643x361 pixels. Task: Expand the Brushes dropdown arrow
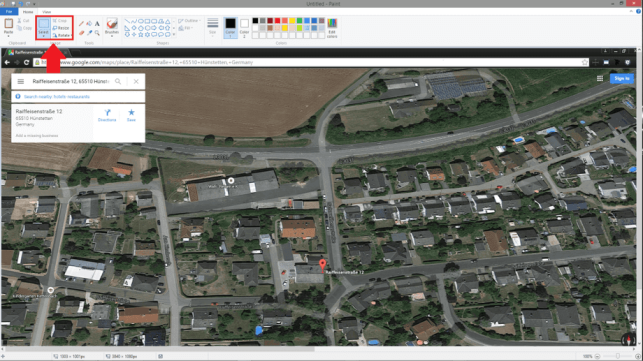pos(112,36)
